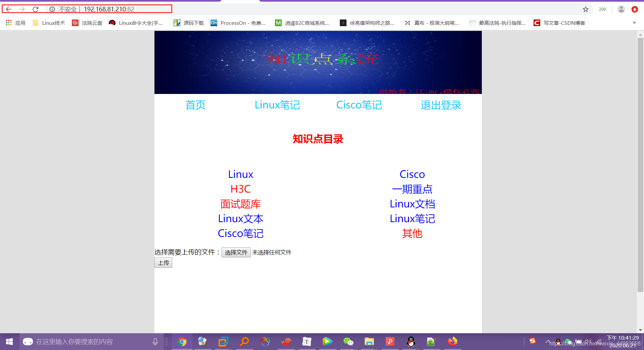Screen dimensions: 644x350
Task: Click the 退出登录 logout link
Action: (x=441, y=105)
